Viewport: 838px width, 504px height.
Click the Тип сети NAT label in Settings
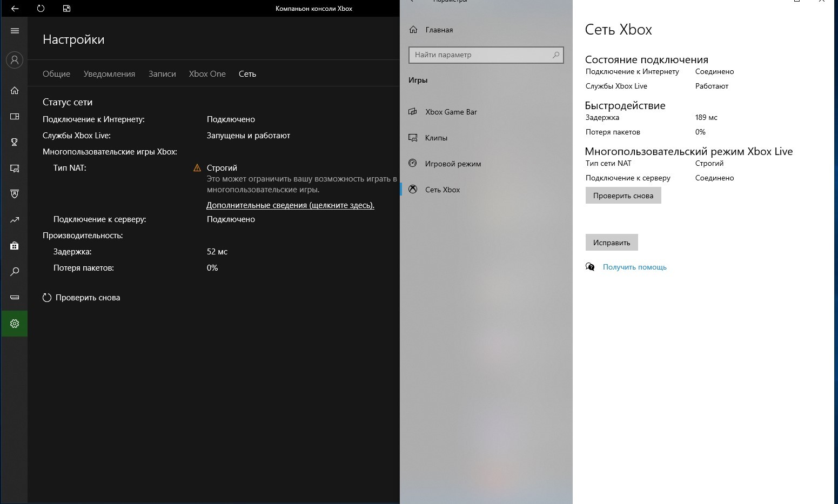coord(608,163)
